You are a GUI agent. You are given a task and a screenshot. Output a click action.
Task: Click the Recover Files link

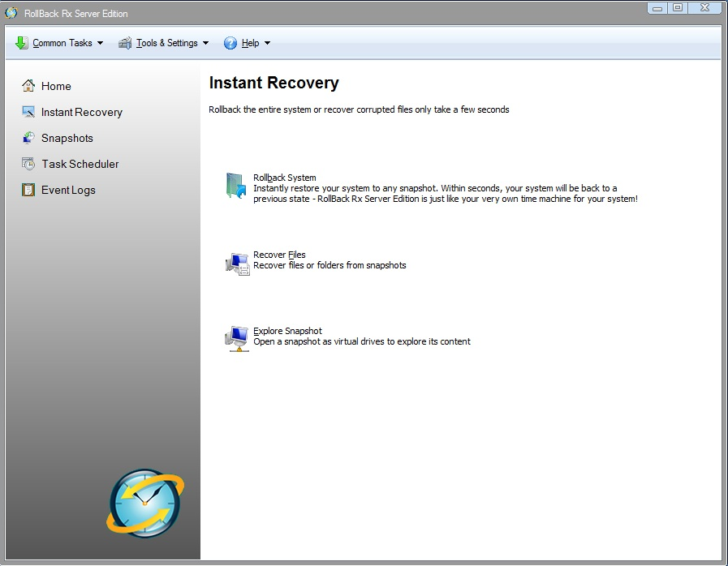click(279, 255)
